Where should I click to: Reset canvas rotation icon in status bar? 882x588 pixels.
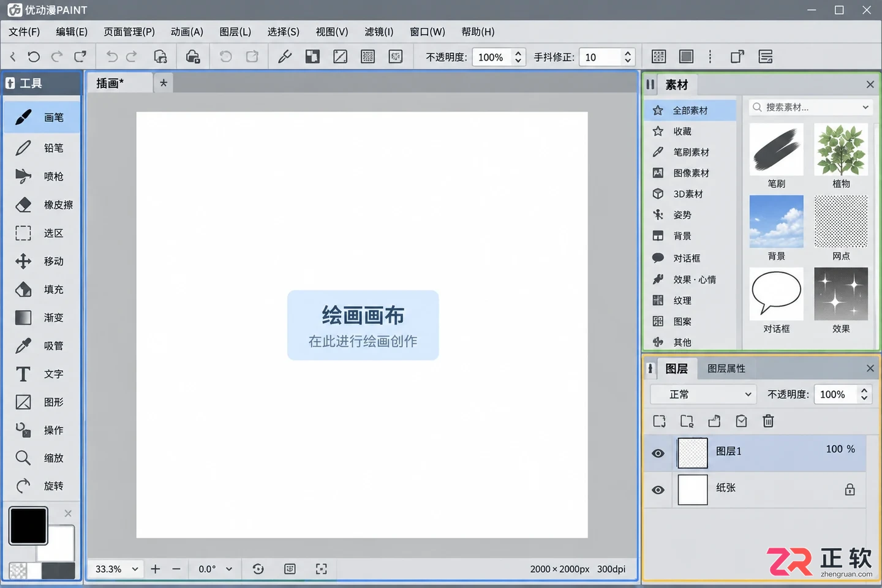coord(258,569)
